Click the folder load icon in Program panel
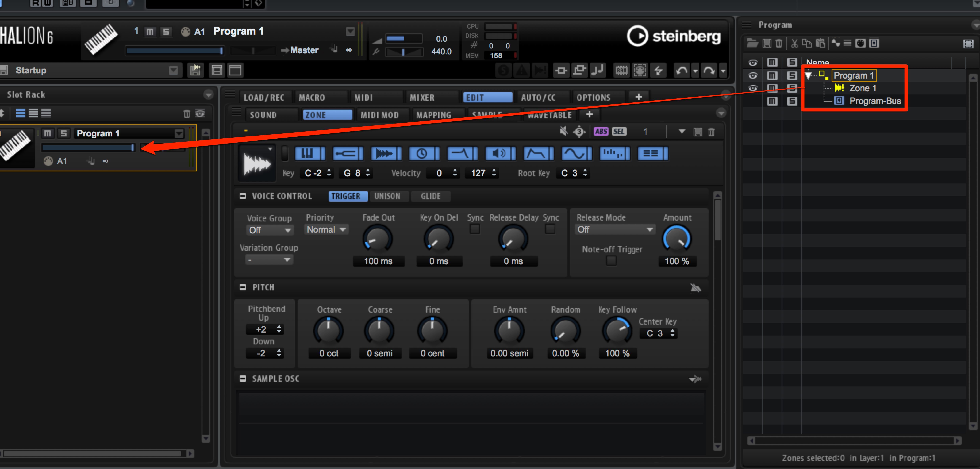 752,43
